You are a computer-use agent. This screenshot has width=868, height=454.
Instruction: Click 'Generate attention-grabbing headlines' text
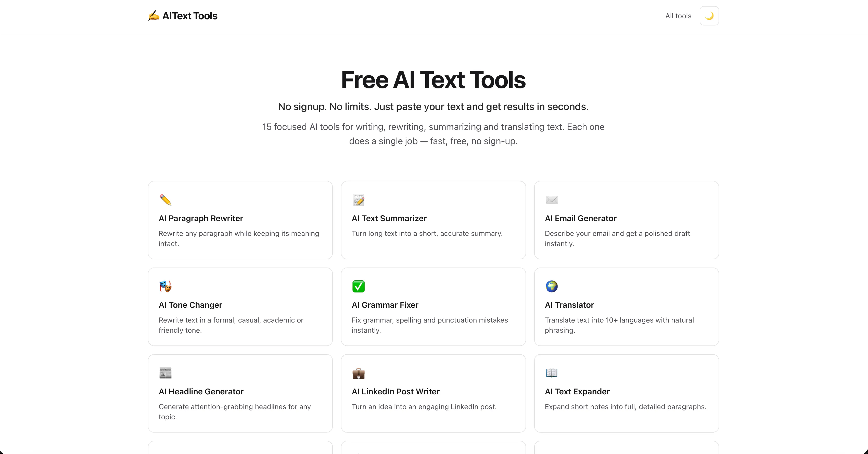click(x=222, y=407)
